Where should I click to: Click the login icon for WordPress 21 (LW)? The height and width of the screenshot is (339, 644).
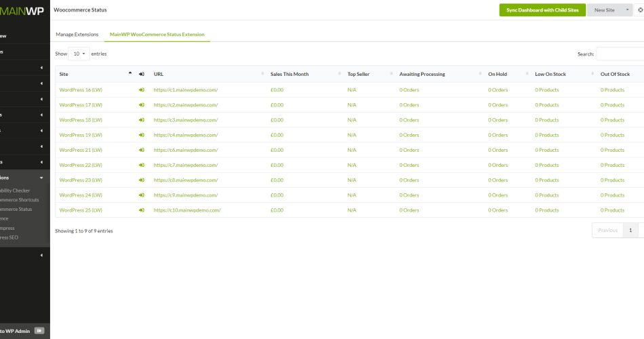[141, 150]
